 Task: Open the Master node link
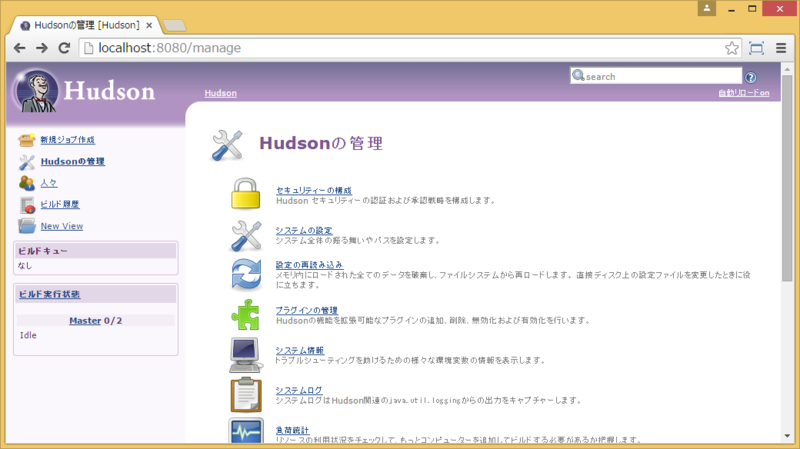[85, 320]
